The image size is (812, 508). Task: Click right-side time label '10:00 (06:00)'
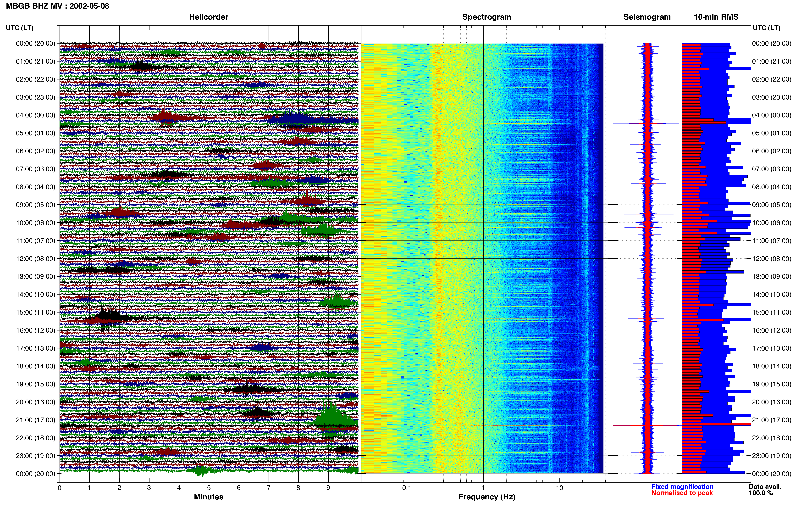pos(771,223)
